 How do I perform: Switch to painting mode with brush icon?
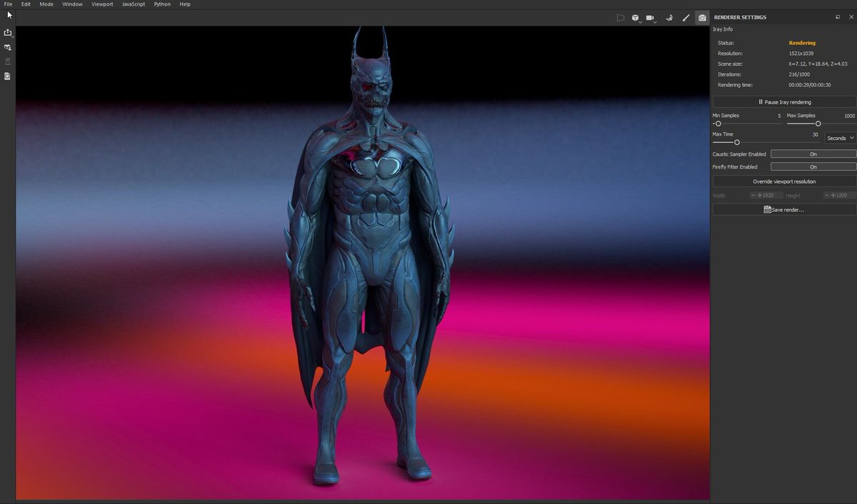tap(686, 18)
